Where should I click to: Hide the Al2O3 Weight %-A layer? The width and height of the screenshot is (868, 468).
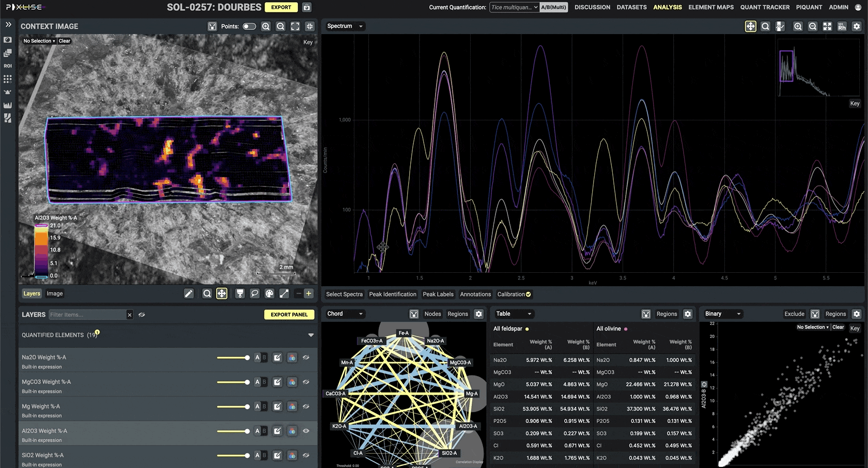tap(306, 431)
